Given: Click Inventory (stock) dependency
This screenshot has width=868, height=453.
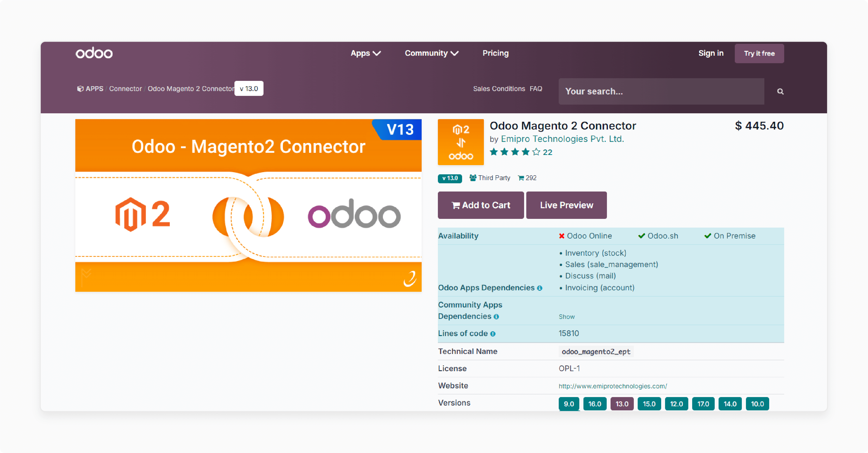Looking at the screenshot, I should (x=595, y=253).
